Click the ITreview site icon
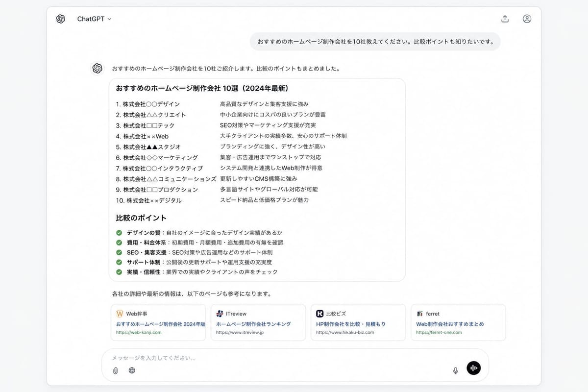Image resolution: width=588 pixels, height=392 pixels. [220, 314]
